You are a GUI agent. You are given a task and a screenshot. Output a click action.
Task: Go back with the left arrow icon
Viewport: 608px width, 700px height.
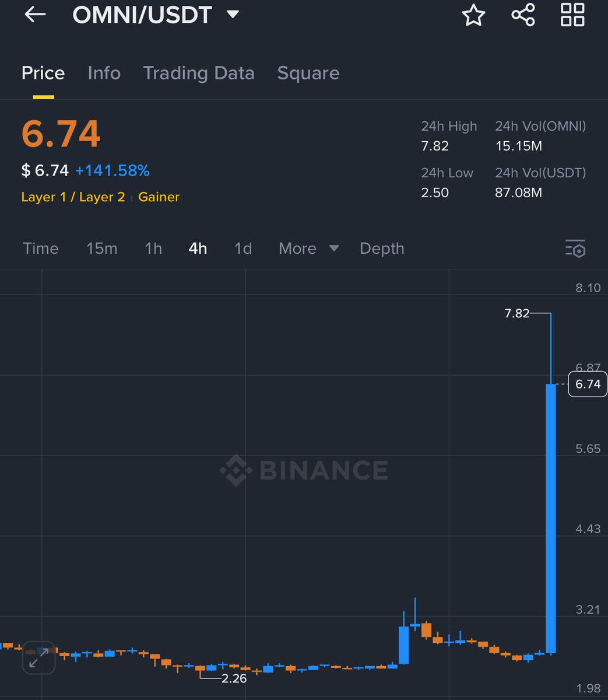[35, 15]
